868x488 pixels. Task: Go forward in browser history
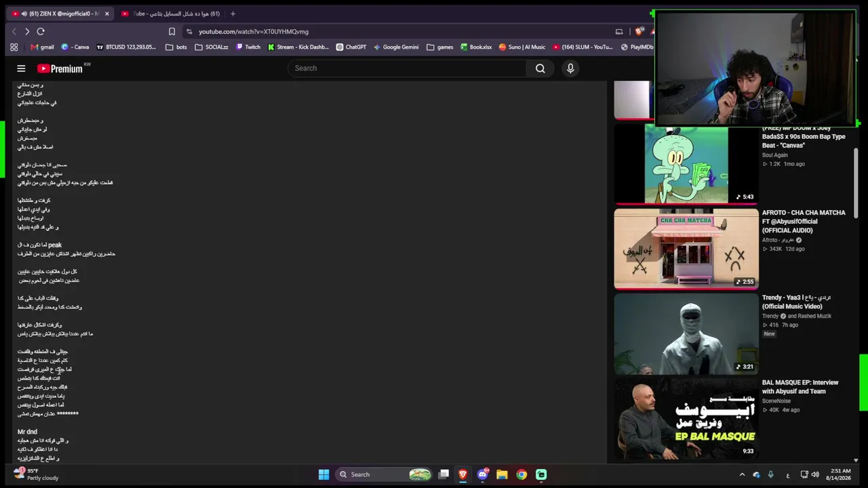pyautogui.click(x=27, y=31)
